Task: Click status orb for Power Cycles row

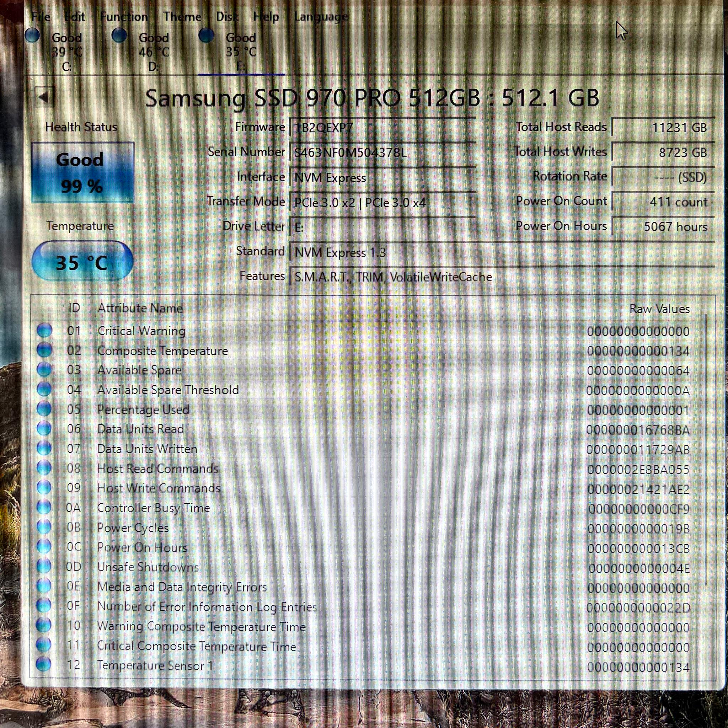Action: point(44,527)
